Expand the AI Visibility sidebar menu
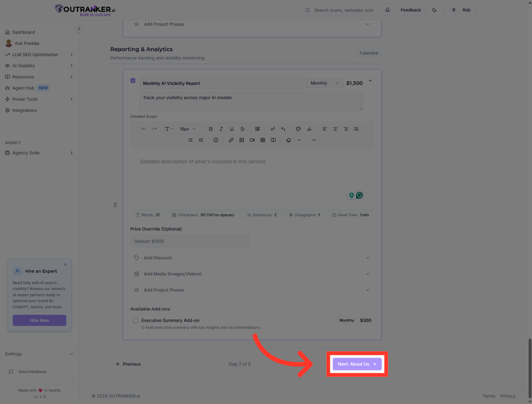This screenshot has height=404, width=532. [x=39, y=66]
